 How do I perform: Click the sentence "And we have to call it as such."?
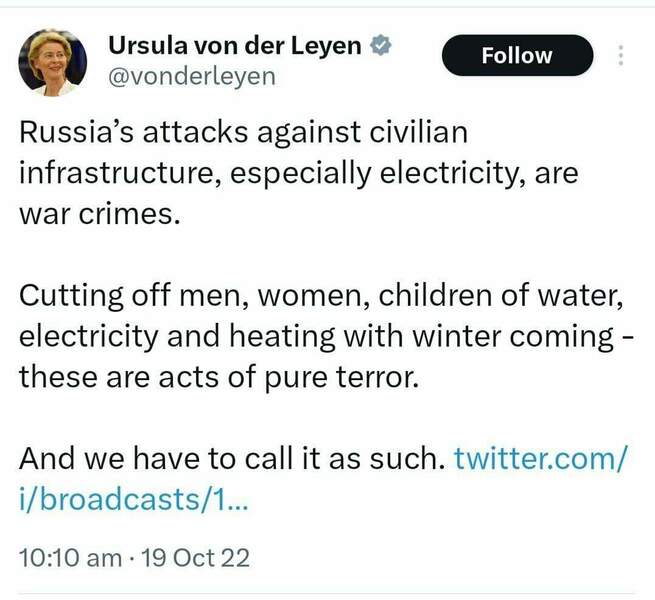pos(232,459)
